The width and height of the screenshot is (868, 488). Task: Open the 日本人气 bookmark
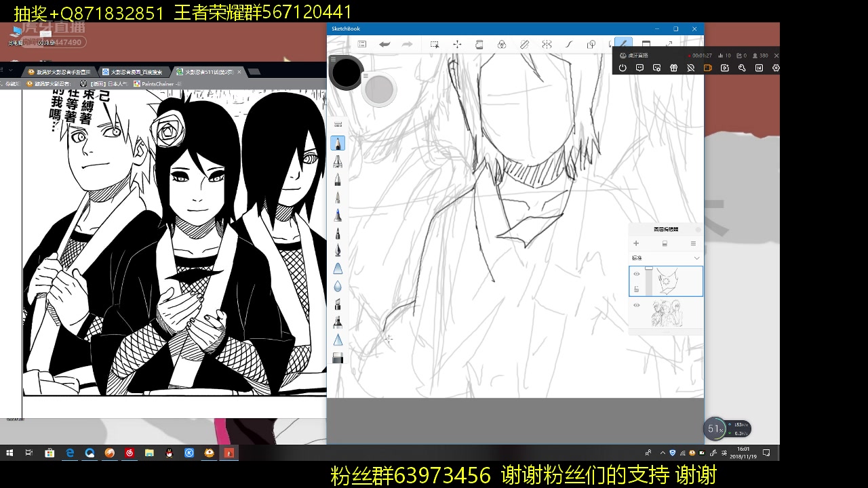coord(103,84)
